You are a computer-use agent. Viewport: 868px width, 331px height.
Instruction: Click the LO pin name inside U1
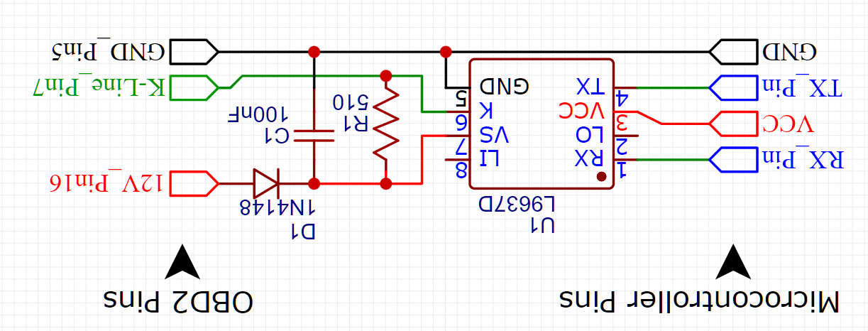pyautogui.click(x=588, y=134)
